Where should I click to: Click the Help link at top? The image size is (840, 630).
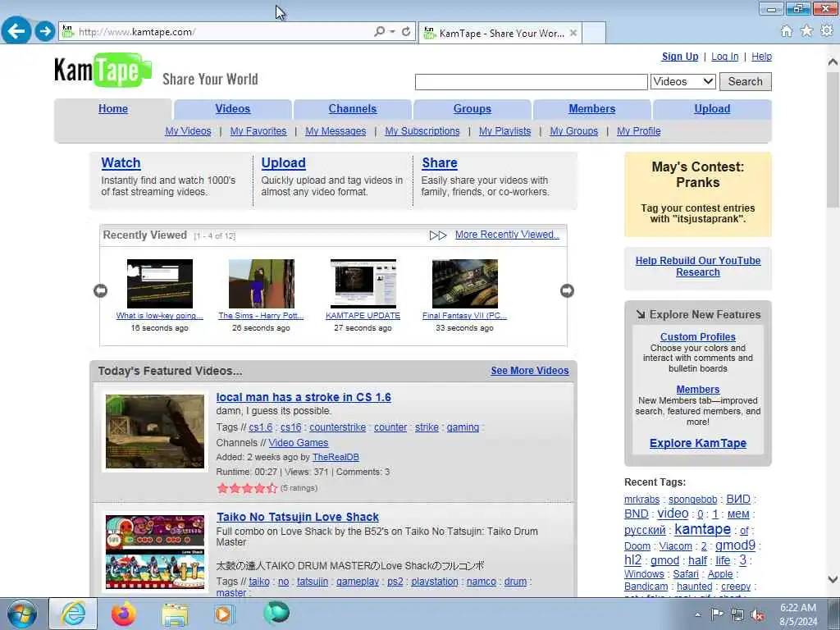point(761,57)
